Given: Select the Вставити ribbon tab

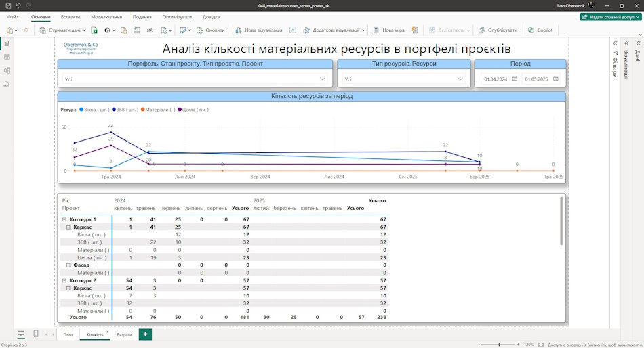Looking at the screenshot, I should [71, 17].
